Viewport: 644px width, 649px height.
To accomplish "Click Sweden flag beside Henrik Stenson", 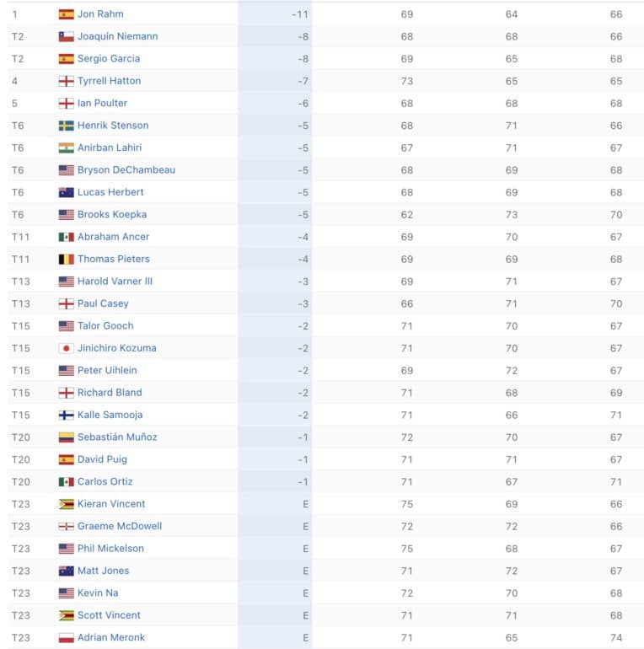I will point(67,126).
